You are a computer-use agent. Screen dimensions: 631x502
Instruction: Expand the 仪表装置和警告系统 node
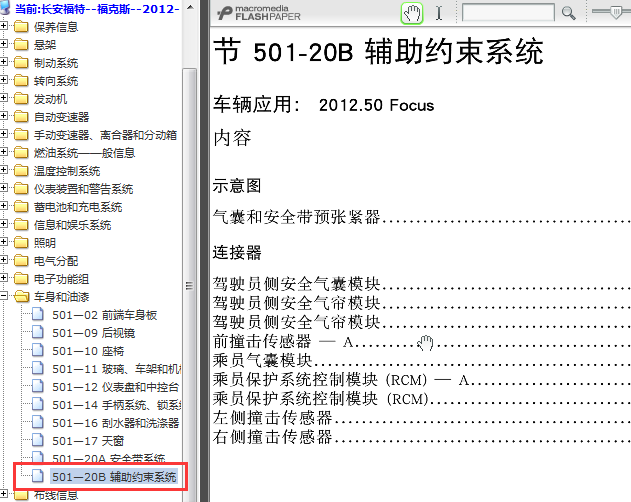[x=4, y=188]
